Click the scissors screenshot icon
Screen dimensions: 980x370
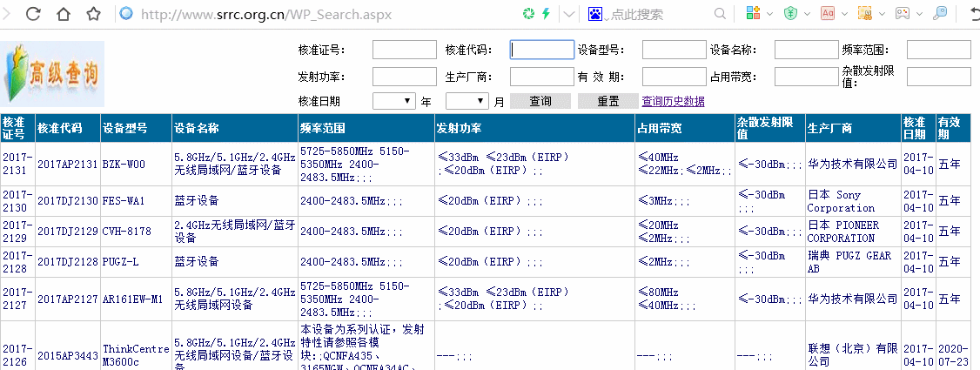865,12
